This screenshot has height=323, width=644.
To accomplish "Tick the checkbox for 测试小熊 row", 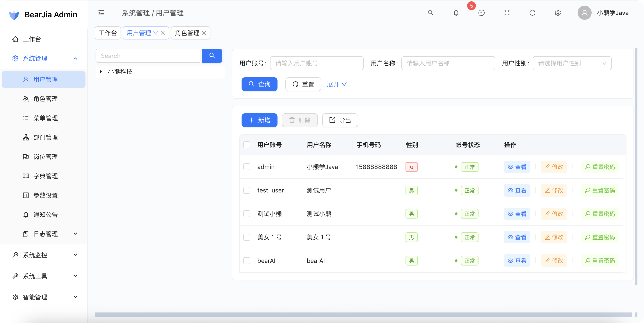I will tap(247, 214).
